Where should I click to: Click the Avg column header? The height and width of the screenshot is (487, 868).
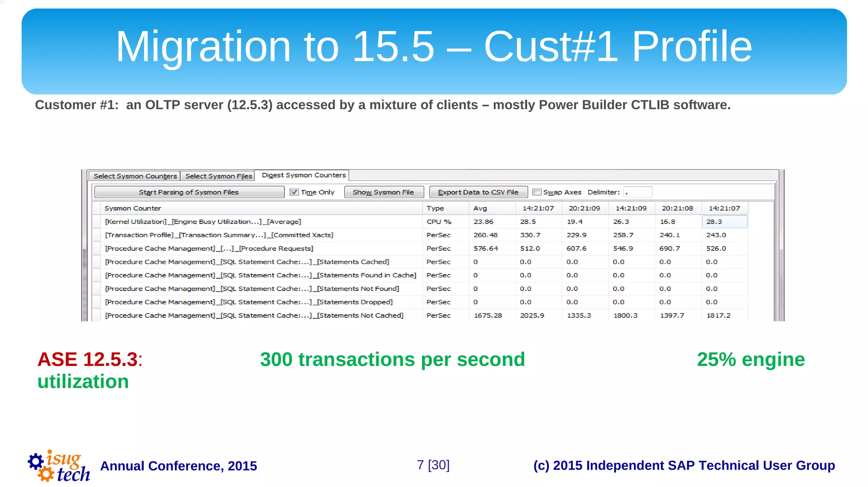(492, 208)
